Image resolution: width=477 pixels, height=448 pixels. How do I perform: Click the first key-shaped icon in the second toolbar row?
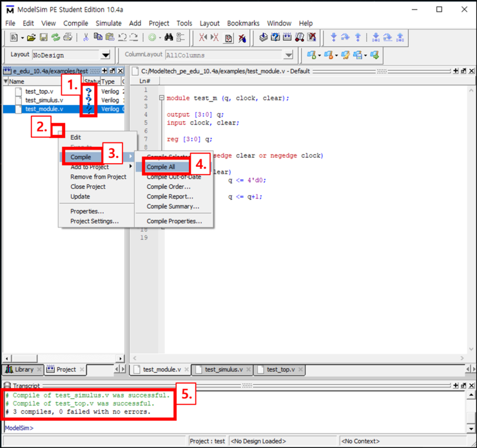pos(311,55)
